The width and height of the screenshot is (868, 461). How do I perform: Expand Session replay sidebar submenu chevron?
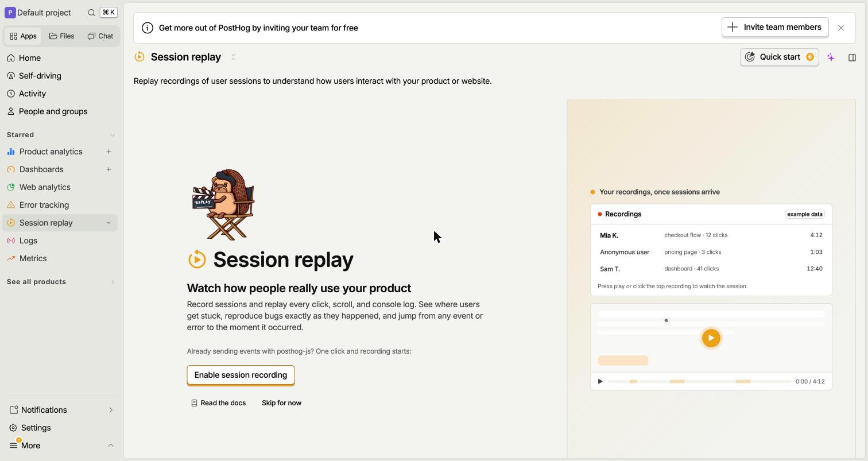pyautogui.click(x=108, y=223)
